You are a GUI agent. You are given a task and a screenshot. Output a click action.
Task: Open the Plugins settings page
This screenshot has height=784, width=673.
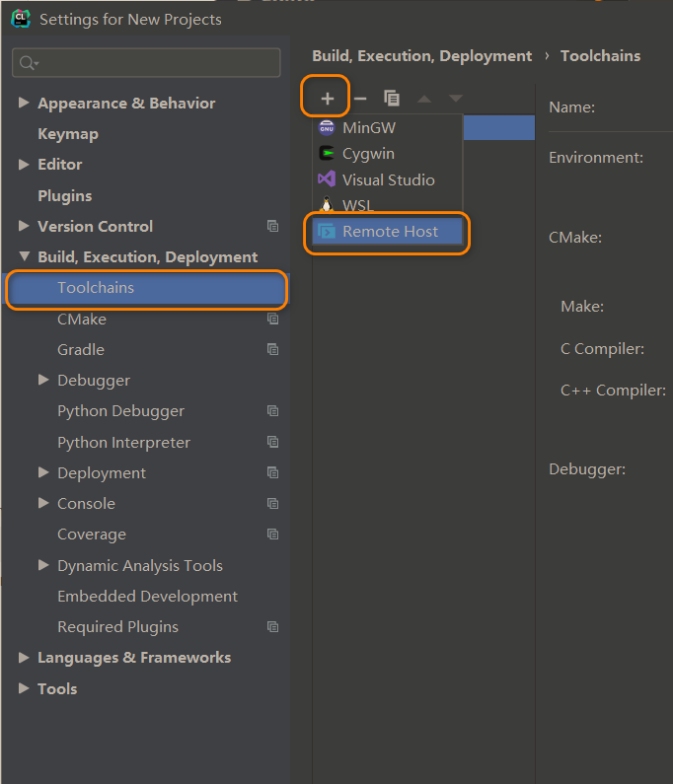(65, 196)
